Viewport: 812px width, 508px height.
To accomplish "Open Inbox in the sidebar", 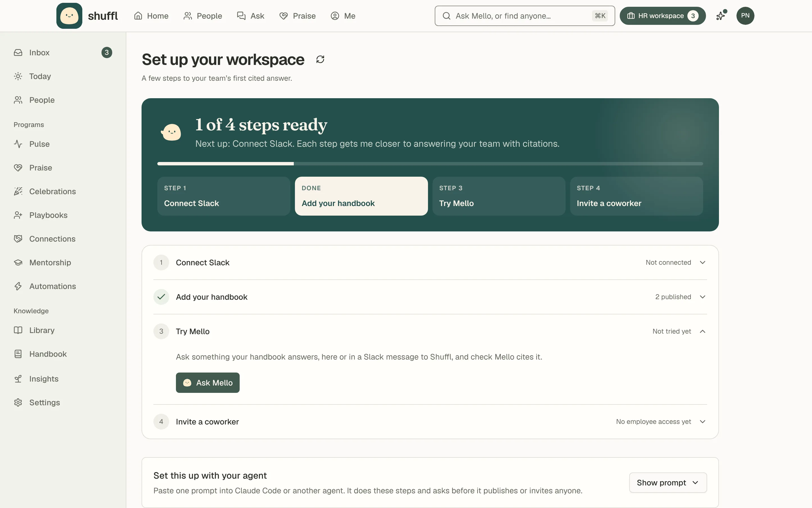I will [63, 52].
